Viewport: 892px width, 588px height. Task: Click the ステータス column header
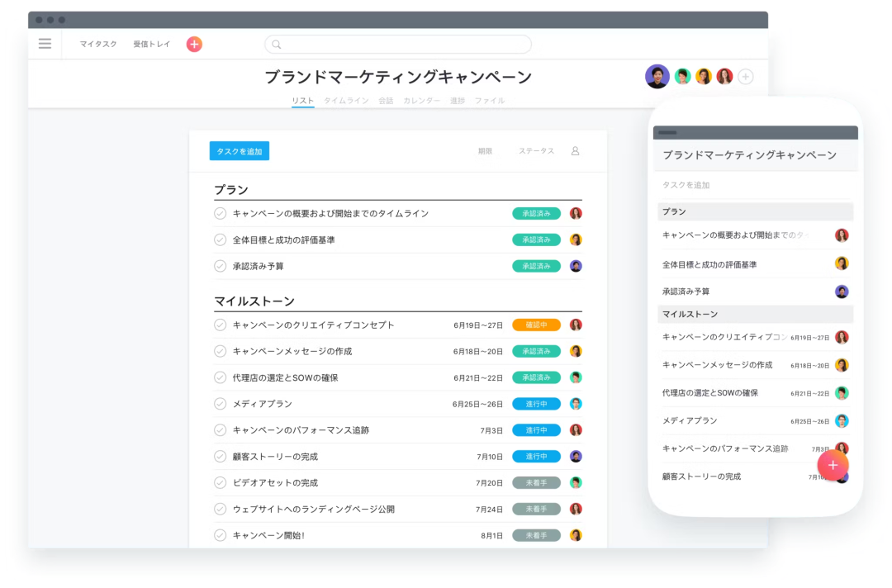click(x=536, y=151)
